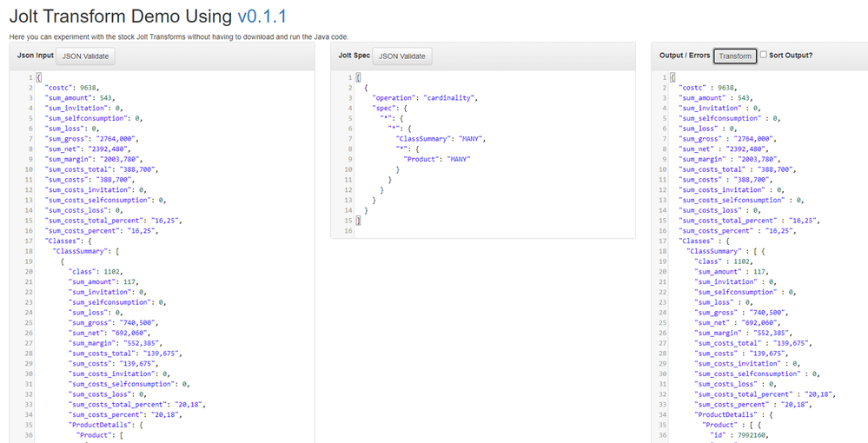
Task: Click "sum_margin" : "552,385" in Output
Action: pyautogui.click(x=744, y=333)
